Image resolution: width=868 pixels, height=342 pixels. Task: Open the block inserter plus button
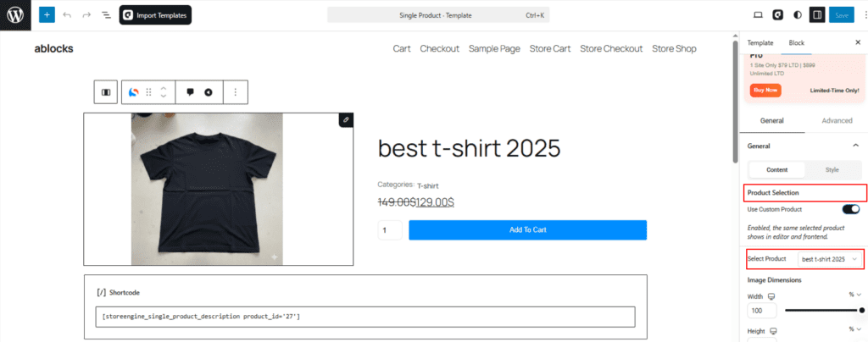47,15
